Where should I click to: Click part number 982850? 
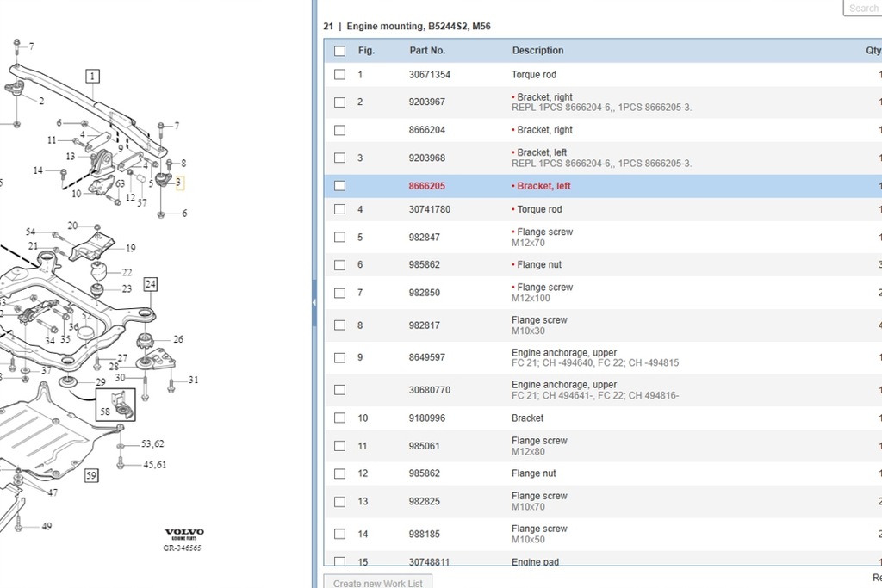[424, 293]
